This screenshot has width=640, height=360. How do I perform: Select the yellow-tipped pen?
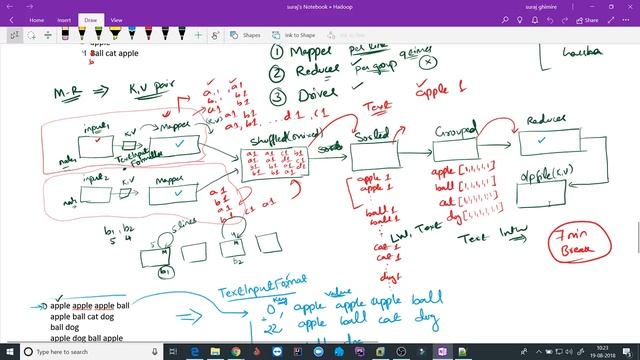coord(82,34)
